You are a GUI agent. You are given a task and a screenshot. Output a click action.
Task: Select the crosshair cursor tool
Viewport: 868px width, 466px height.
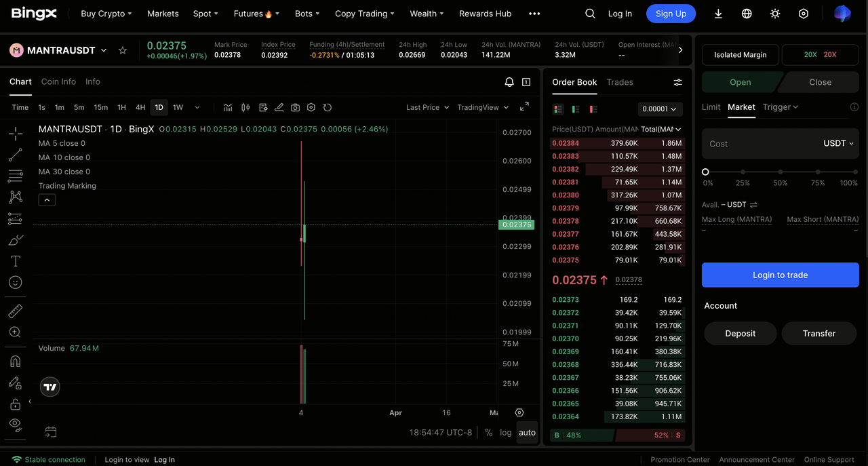(x=16, y=134)
